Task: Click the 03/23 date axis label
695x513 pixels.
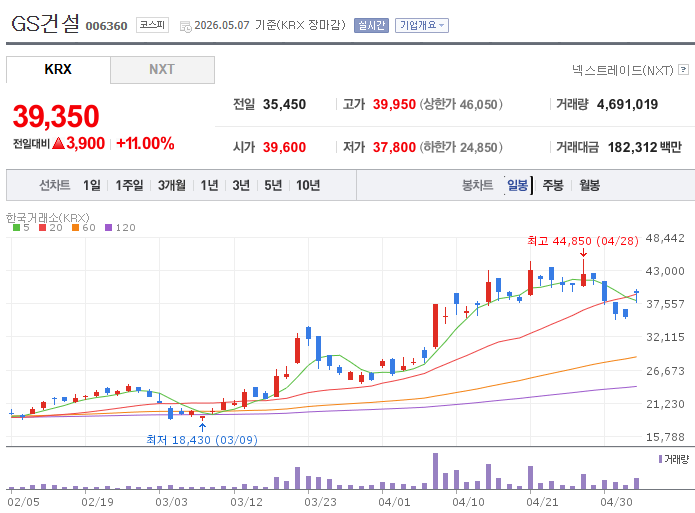Action: pos(320,502)
